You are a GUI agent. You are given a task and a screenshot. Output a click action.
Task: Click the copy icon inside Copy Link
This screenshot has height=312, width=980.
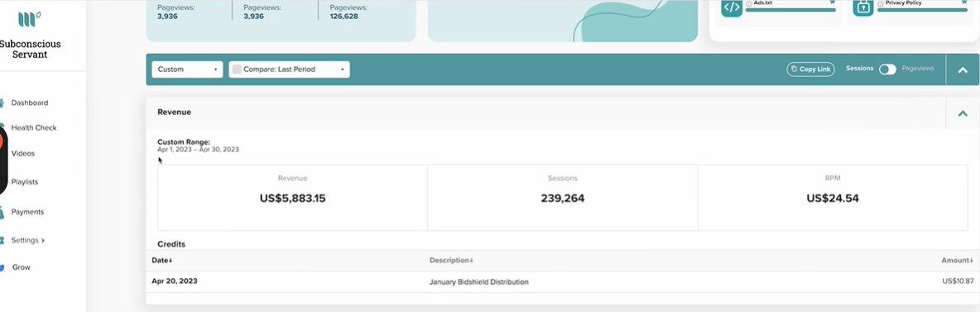coord(794,70)
